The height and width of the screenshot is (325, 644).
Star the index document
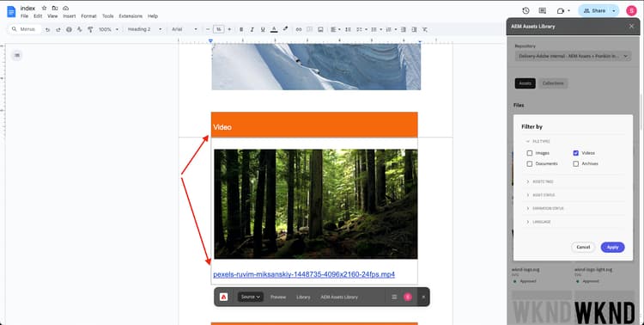coord(44,8)
